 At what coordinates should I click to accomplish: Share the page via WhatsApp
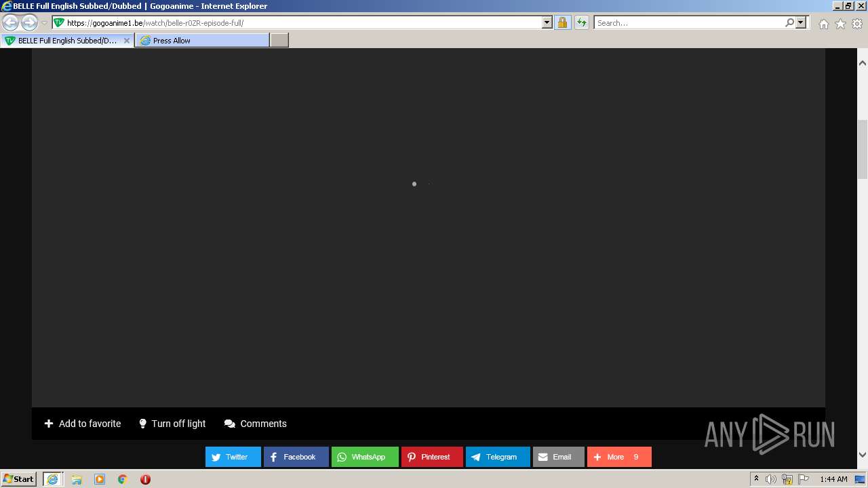coord(365,457)
